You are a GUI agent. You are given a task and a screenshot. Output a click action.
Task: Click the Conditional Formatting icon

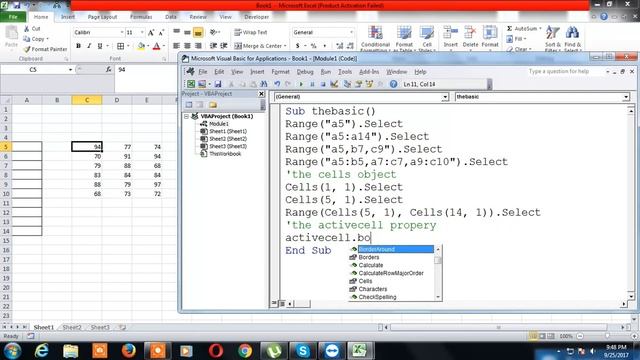[375, 37]
